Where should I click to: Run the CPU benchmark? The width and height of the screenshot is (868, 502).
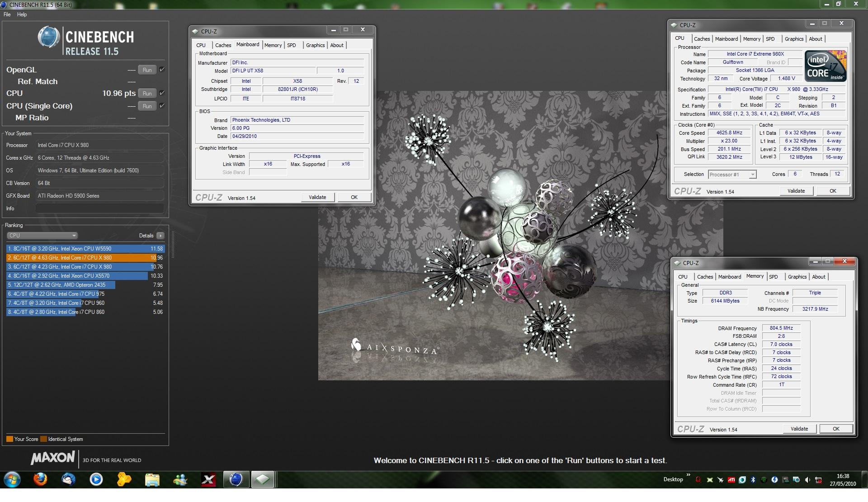click(147, 94)
